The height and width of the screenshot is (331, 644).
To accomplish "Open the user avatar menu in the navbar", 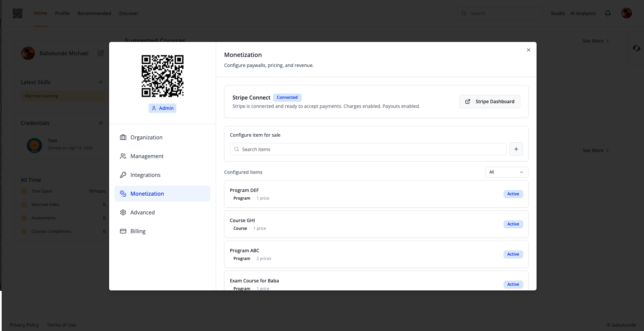I will pyautogui.click(x=627, y=13).
